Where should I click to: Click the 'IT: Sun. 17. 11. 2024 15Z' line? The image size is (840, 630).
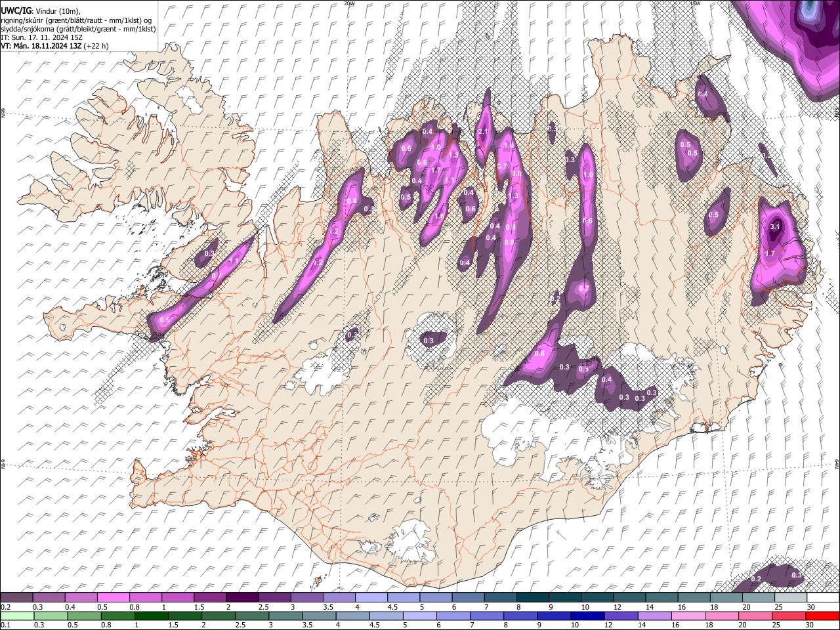click(42, 37)
